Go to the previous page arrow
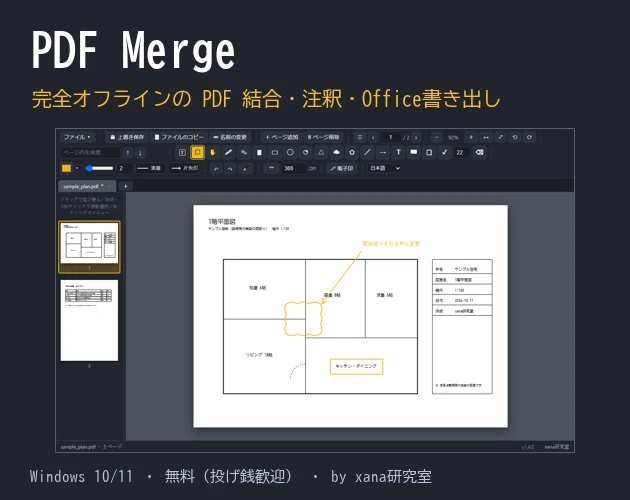 (x=373, y=137)
